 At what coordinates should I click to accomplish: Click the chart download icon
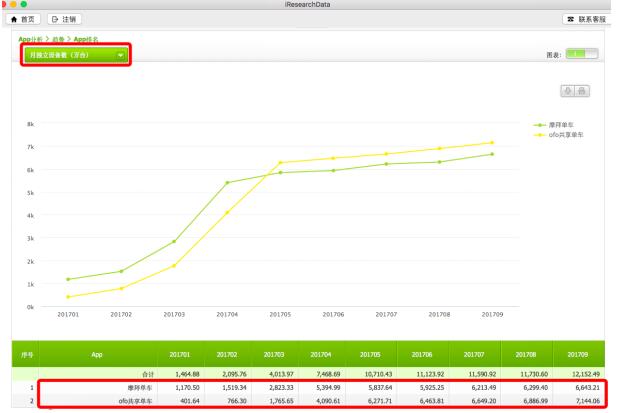point(568,91)
